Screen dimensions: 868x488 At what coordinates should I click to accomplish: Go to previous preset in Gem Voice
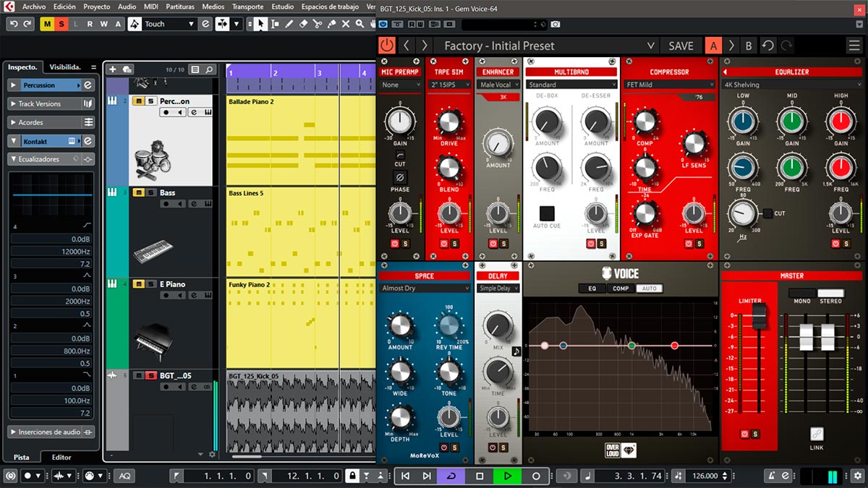[x=407, y=46]
